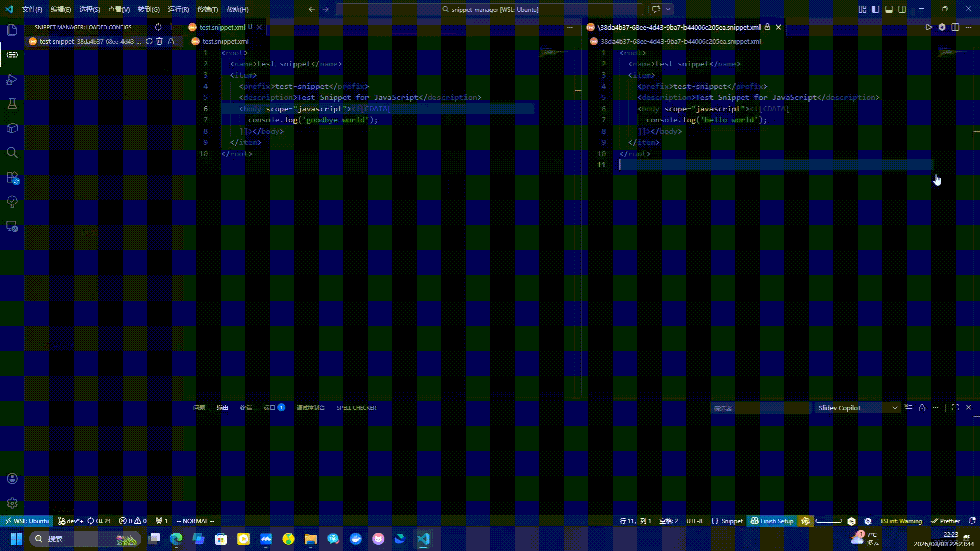Toggle the bottom panel visibility
980x551 pixels.
click(889, 9)
